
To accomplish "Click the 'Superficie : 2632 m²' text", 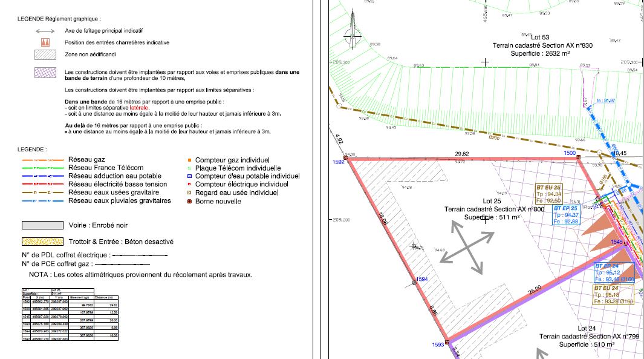I will [539, 54].
